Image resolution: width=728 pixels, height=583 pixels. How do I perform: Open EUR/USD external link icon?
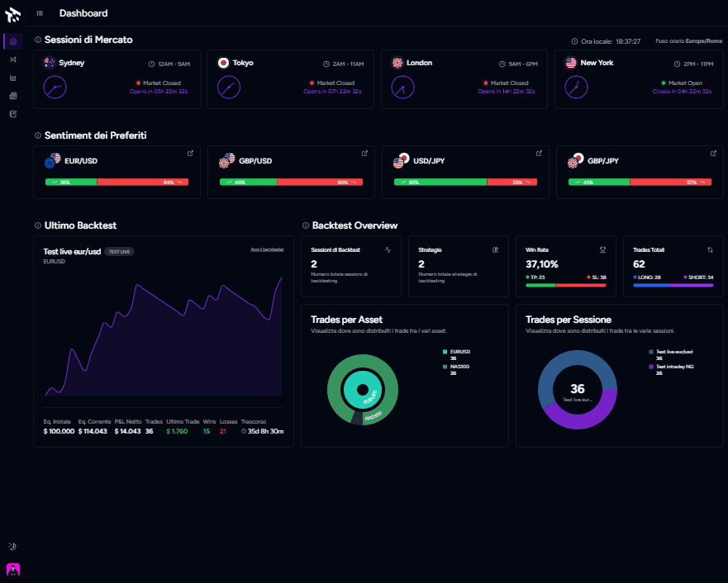pyautogui.click(x=190, y=153)
